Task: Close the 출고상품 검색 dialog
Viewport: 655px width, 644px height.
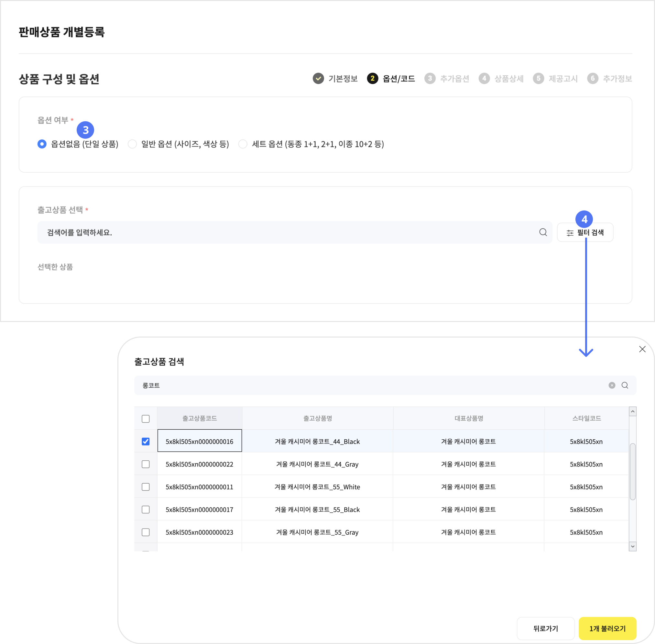Action: click(642, 349)
